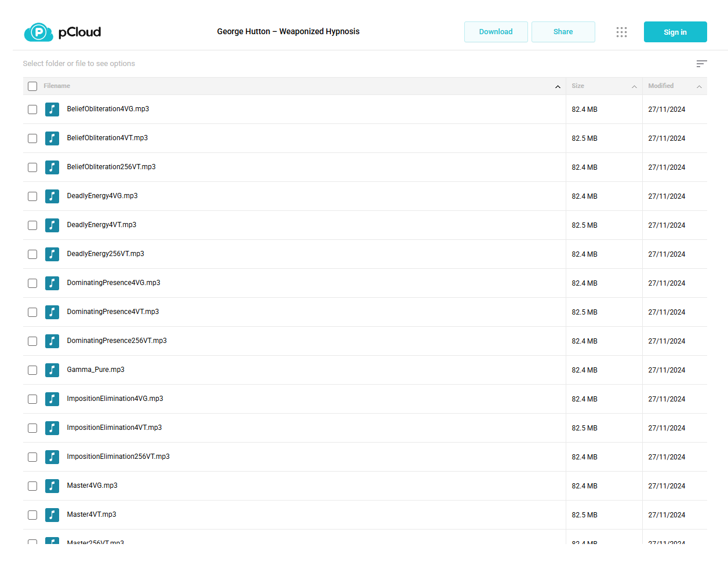Click music icon for Gamma_Pure.mp3
The width and height of the screenshot is (728, 584).
coord(52,370)
